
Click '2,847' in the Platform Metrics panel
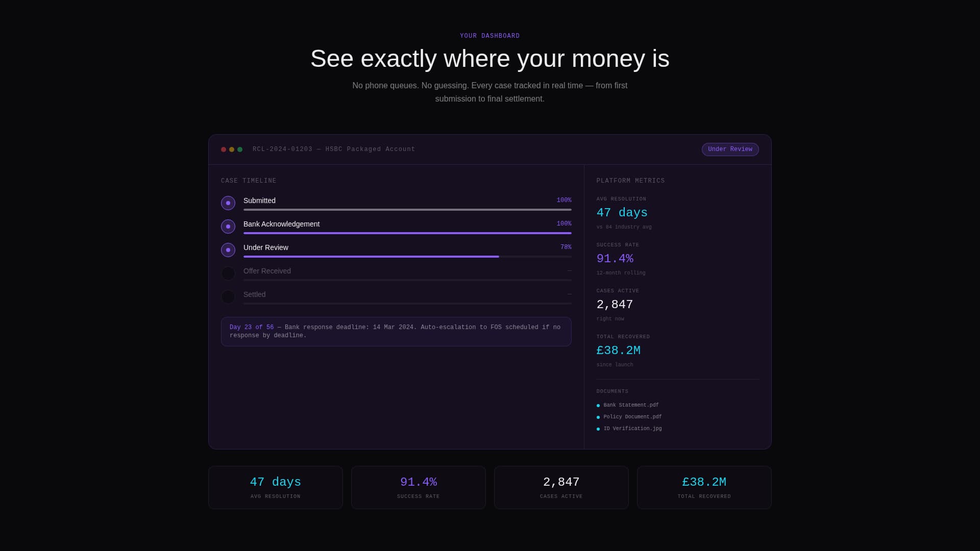(x=615, y=305)
